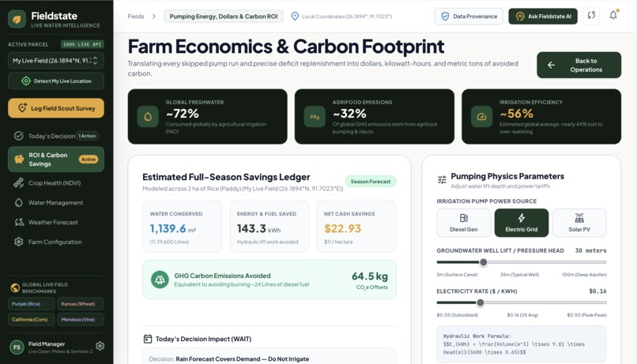Open Farm Configuration section

[x=56, y=242]
